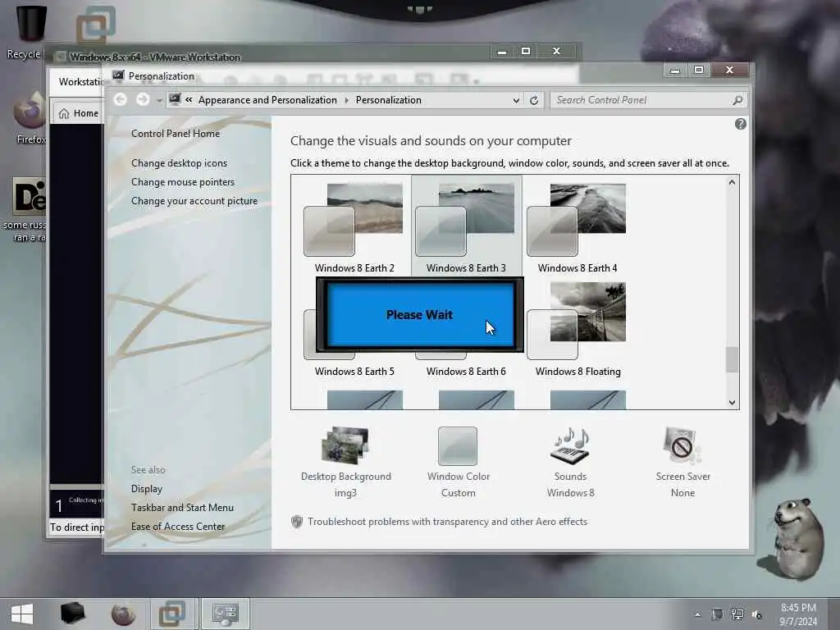Open Change your account picture link
Viewport: 840px width, 630px height.
(194, 201)
